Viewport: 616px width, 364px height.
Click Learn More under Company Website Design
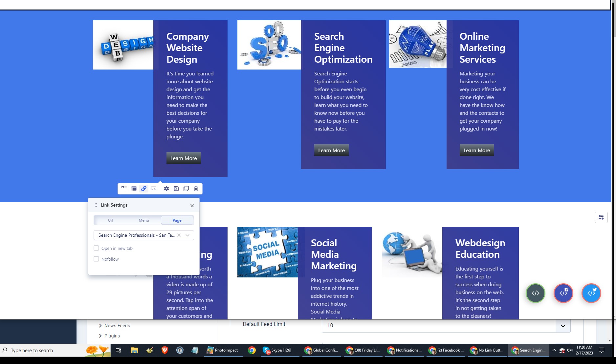(x=184, y=158)
